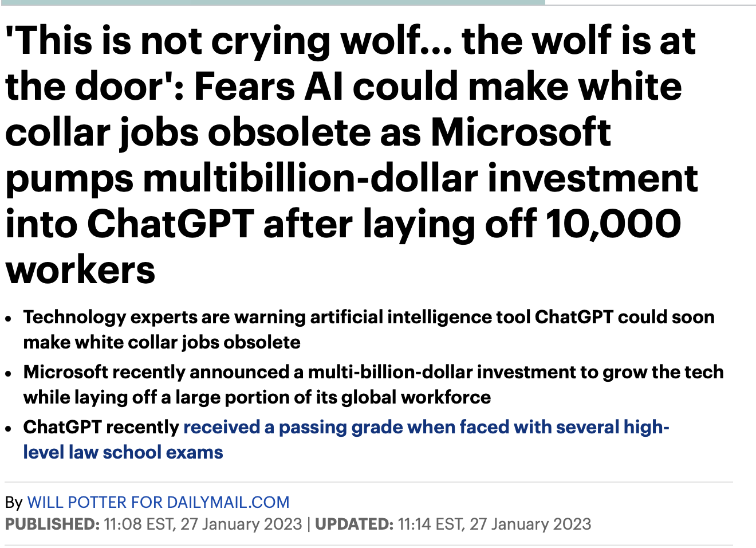Click the 'PUBLISHED:' label
Viewport: 756px width, 548px height.
click(52, 524)
